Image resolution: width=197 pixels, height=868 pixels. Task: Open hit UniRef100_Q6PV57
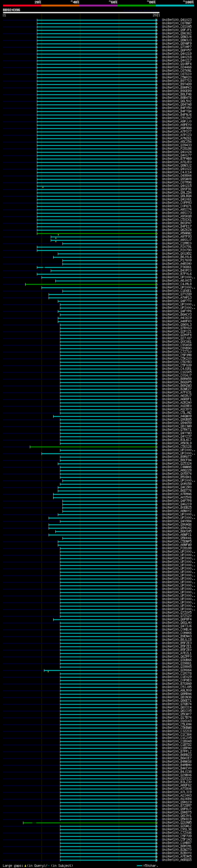click(177, 50)
